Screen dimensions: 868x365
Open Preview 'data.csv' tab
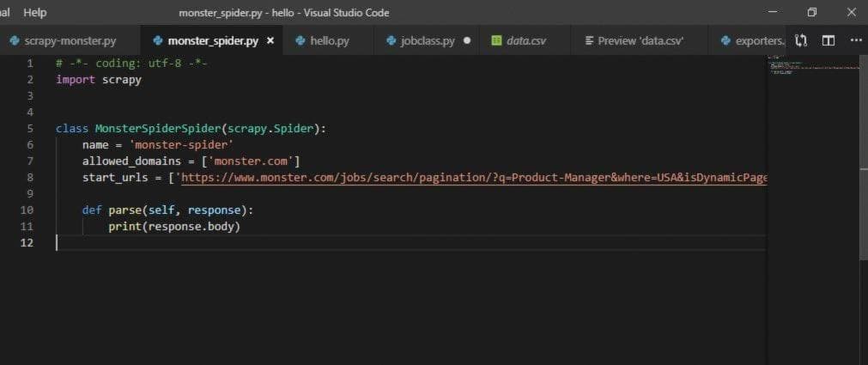click(x=640, y=40)
